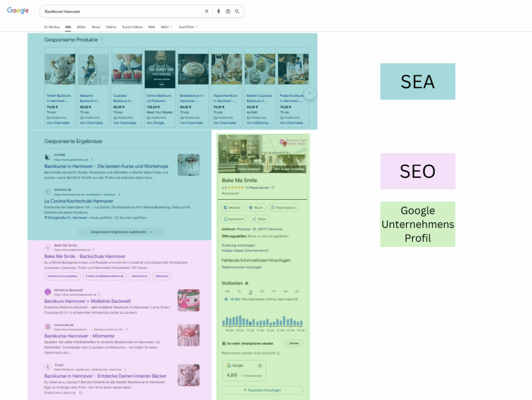Viewport: 532px width, 400px height.
Task: Start voice search with the microphone icon
Action: click(x=218, y=11)
